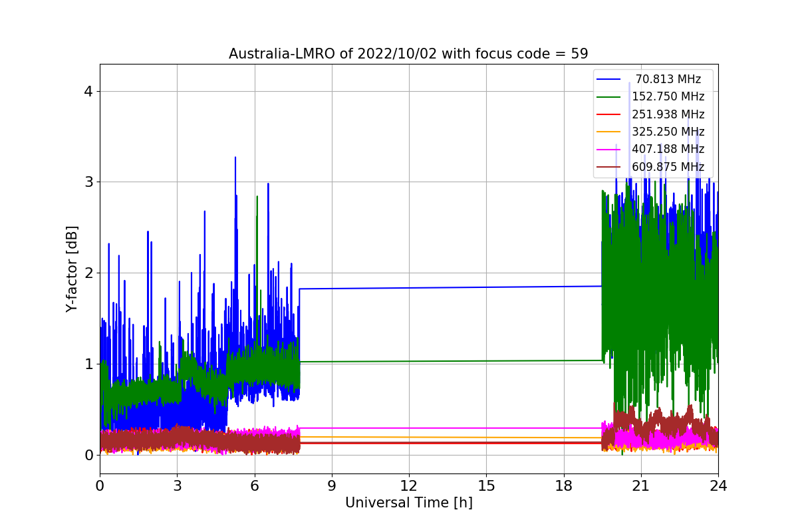Select the '70.813 MHz' legend label
The height and width of the screenshot is (532, 798).
668,79
